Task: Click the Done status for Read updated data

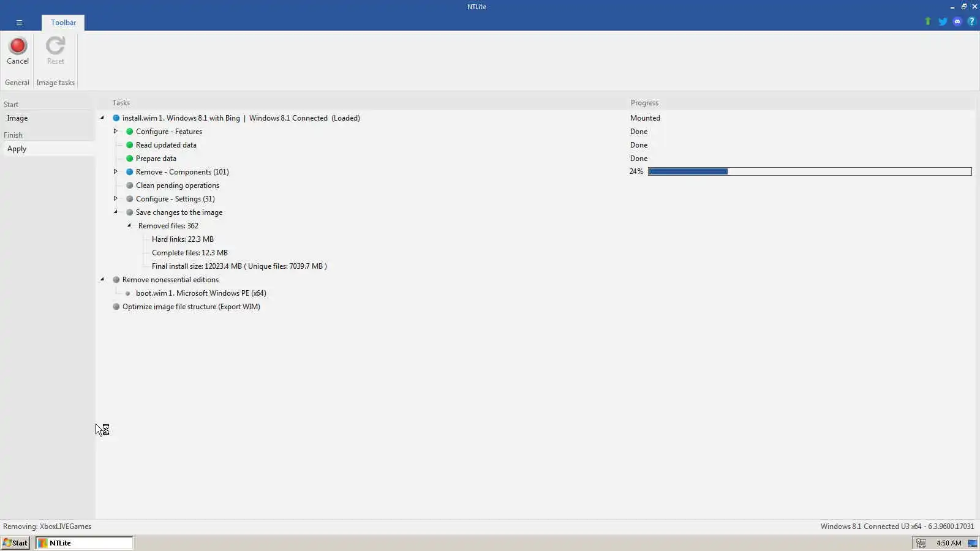Action: tap(638, 145)
